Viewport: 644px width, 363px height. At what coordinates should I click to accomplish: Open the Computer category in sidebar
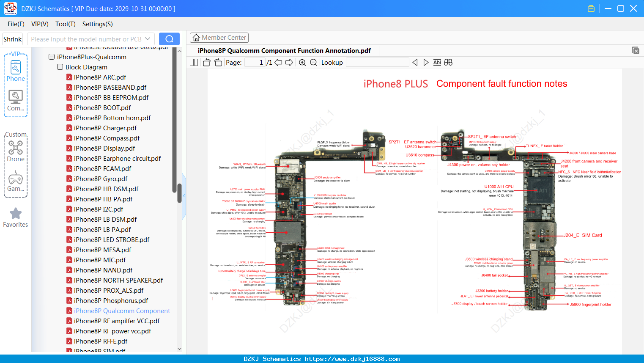[16, 101]
